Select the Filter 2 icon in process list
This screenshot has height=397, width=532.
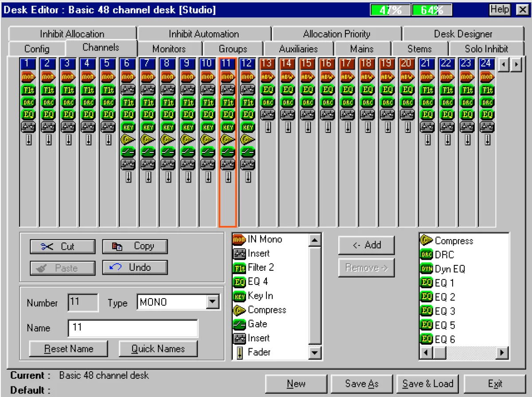(239, 268)
